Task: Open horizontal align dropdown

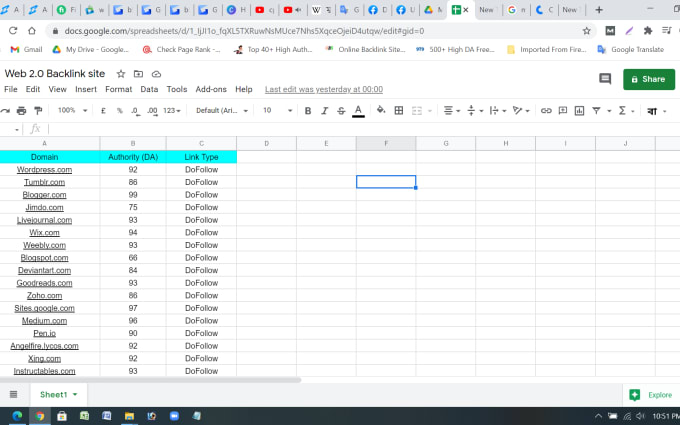Action: pos(452,111)
